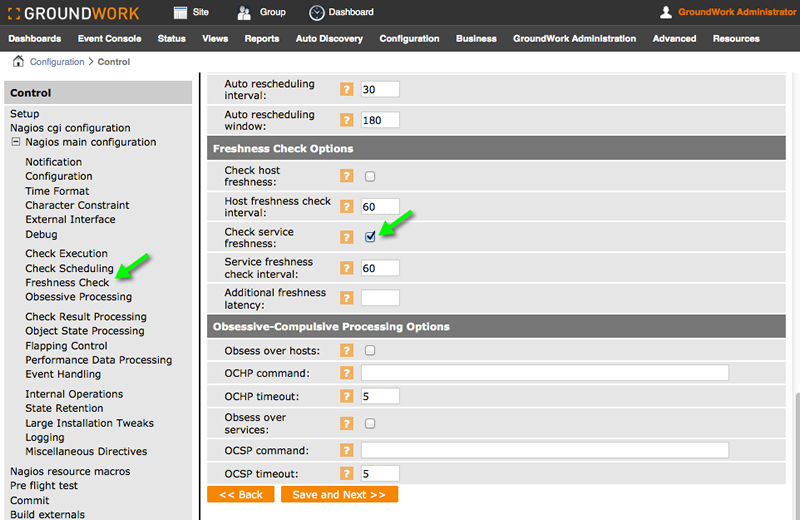800x520 pixels.
Task: Select Obsessive Processing in the sidebar
Action: click(x=79, y=297)
